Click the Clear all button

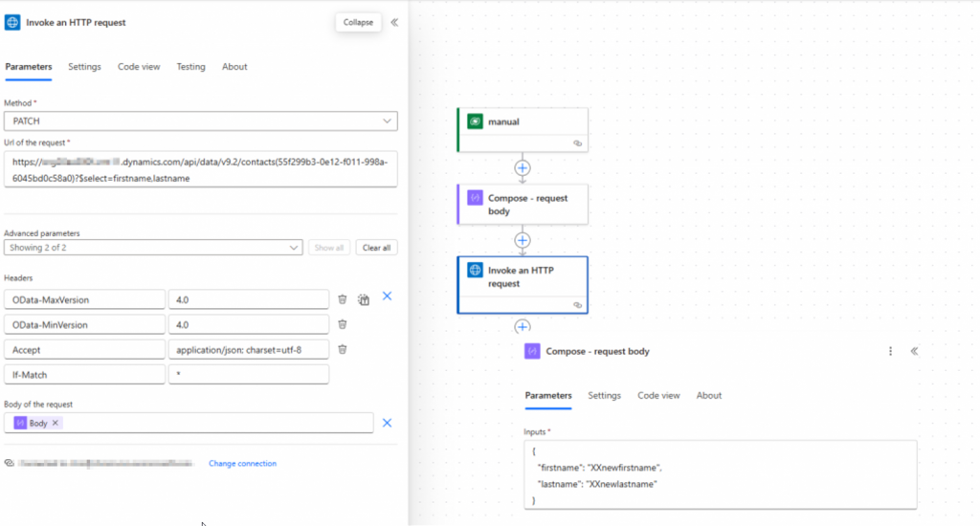(376, 248)
